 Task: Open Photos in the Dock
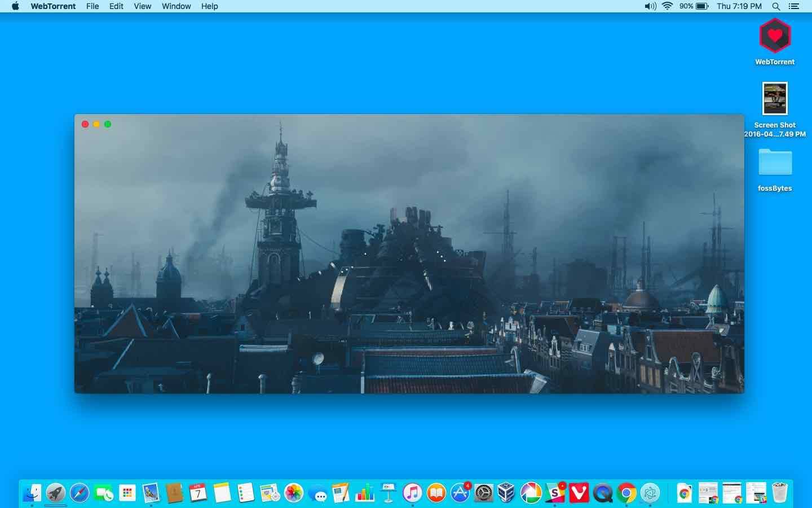(294, 493)
